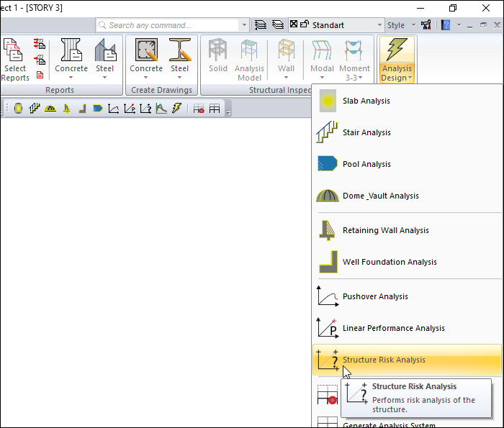This screenshot has width=504, height=428.
Task: Open the Style menu
Action: pyautogui.click(x=400, y=25)
